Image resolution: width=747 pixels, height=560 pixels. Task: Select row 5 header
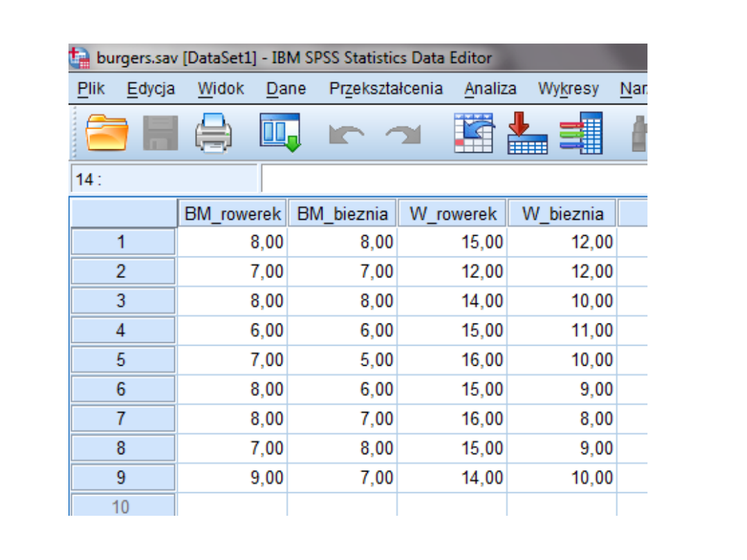tap(122, 360)
